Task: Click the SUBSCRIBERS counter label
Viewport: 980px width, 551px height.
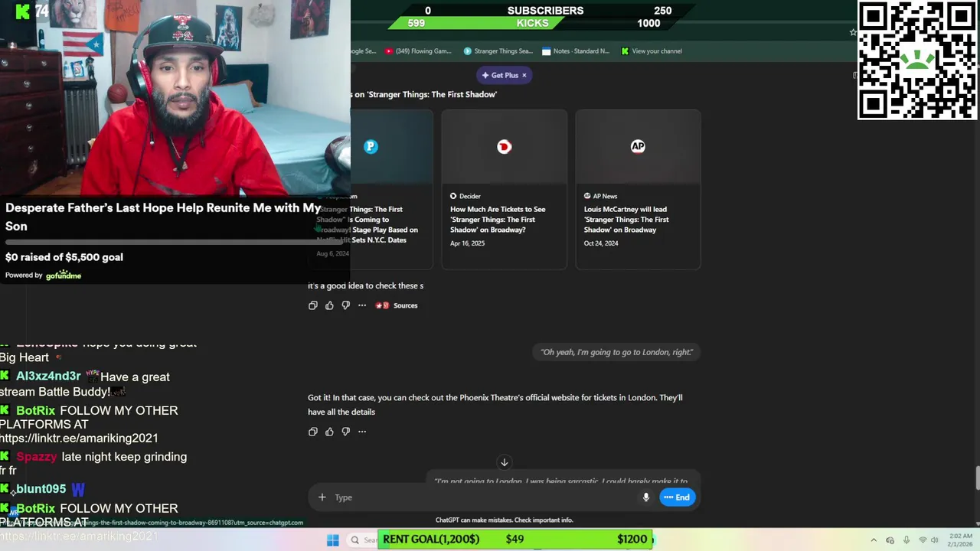Action: (x=545, y=11)
